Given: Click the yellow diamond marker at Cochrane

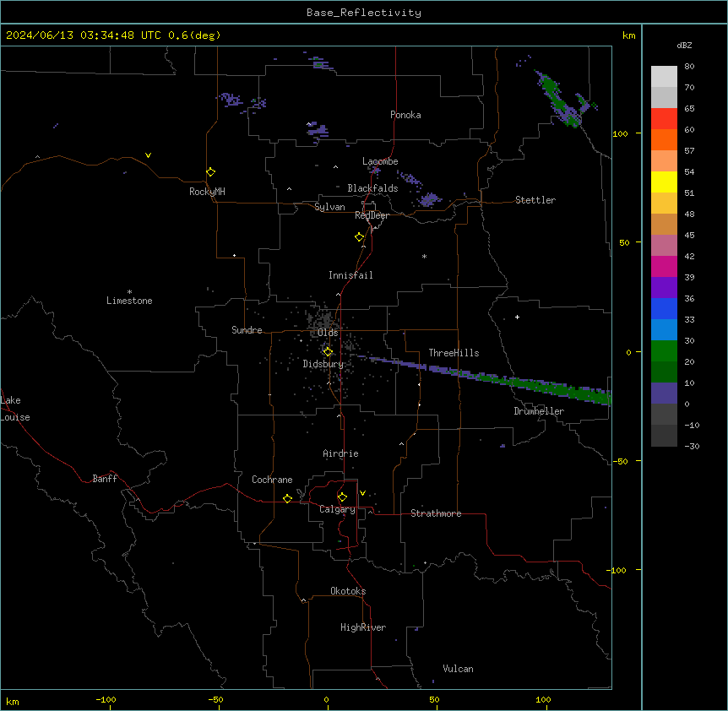Looking at the screenshot, I should (x=287, y=498).
